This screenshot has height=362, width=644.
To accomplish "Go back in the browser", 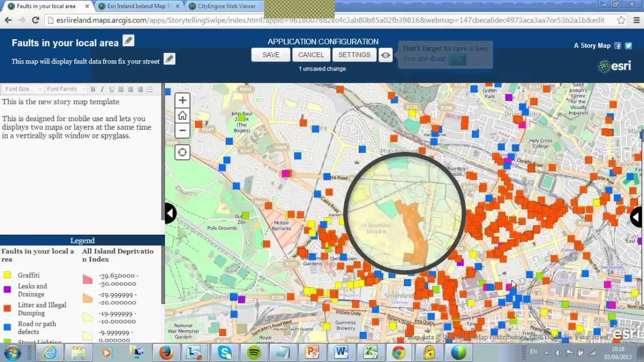I will 8,20.
